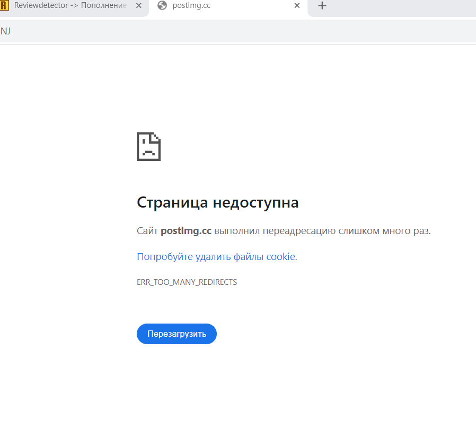Click the globe icon on postImg.cc tab
Screen dimensions: 476x448
click(162, 5)
